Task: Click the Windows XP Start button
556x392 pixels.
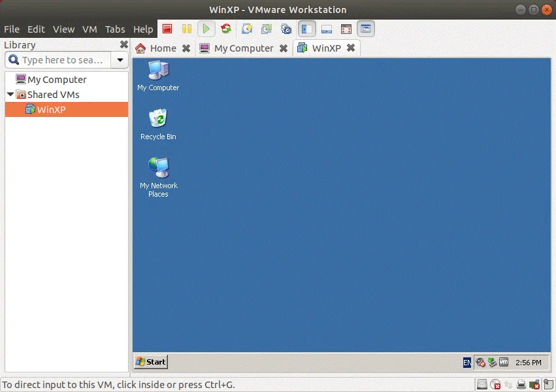Action: click(x=151, y=361)
